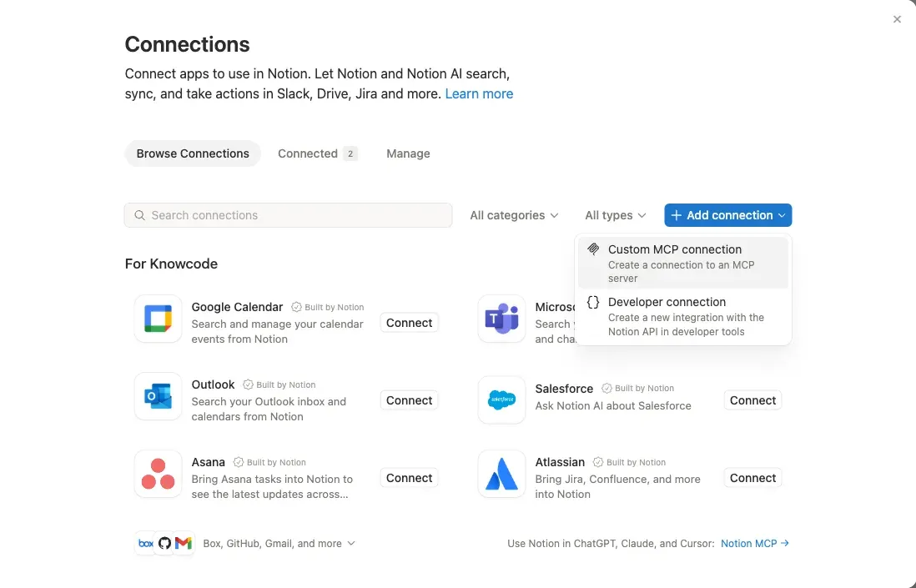
Task: Click the Atlassian logo icon
Action: click(501, 474)
